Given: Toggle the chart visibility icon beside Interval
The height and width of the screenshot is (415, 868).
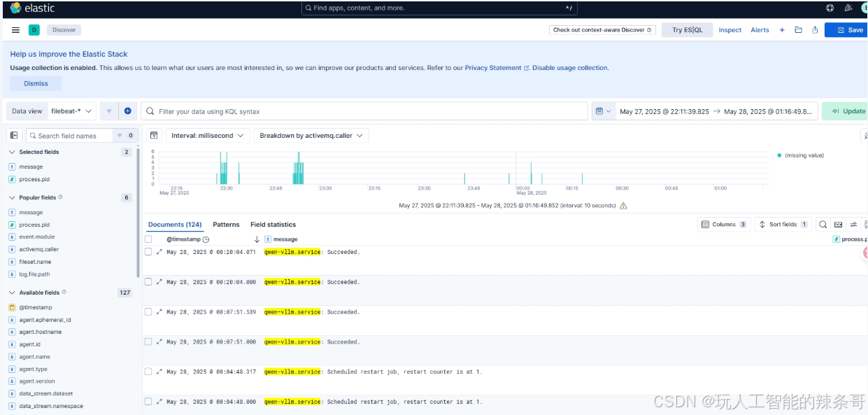Looking at the screenshot, I should pyautogui.click(x=154, y=135).
